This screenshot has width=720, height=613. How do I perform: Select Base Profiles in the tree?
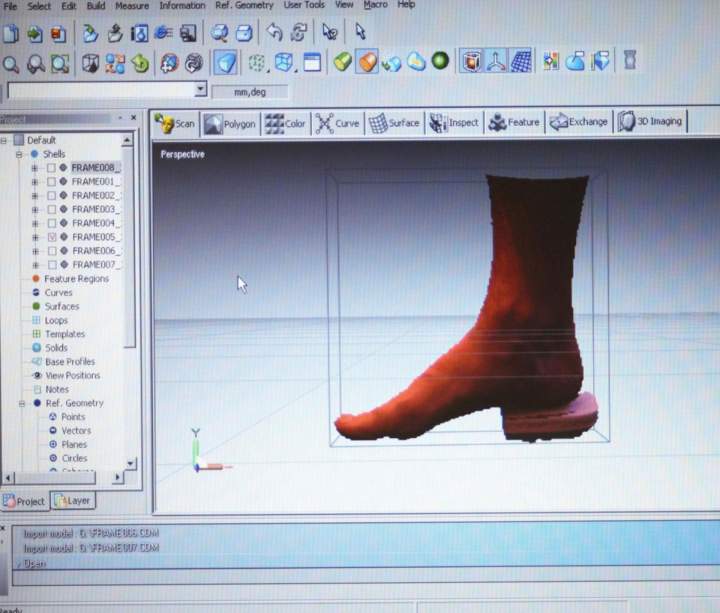[70, 362]
